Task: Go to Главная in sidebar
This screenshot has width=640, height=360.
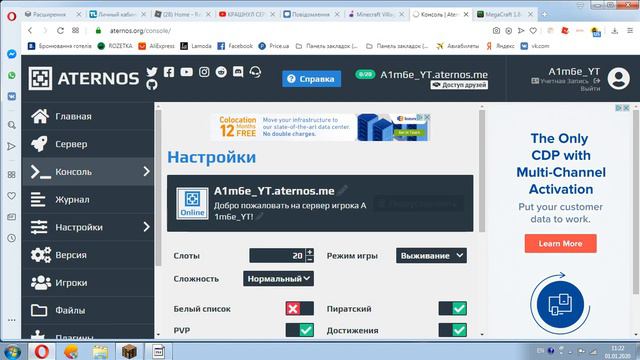Action: pyautogui.click(x=88, y=116)
